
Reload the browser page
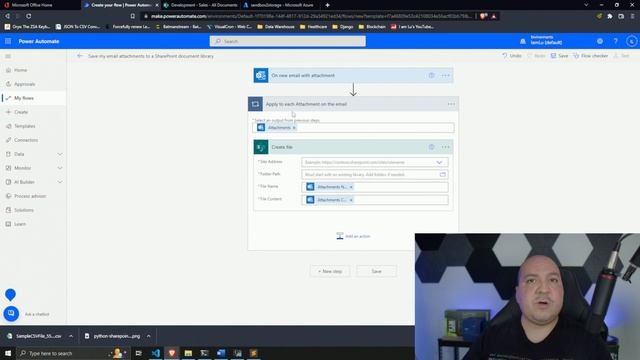(x=29, y=16)
